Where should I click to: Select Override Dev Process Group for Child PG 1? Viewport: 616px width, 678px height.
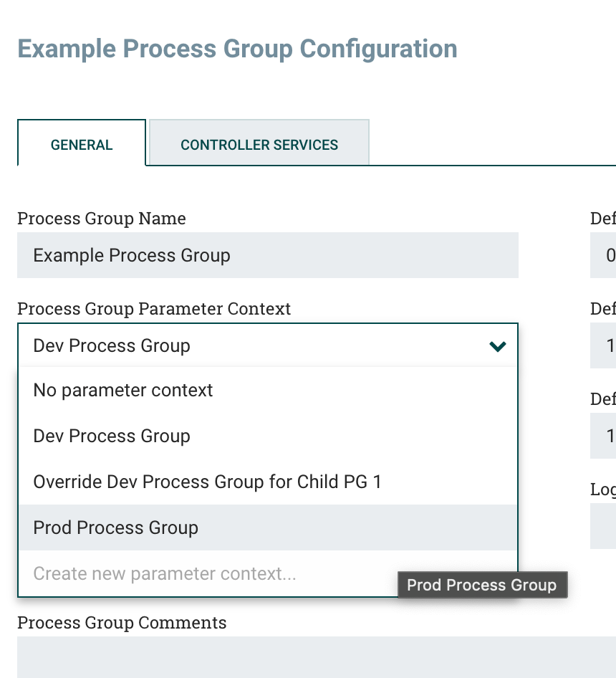pos(207,482)
